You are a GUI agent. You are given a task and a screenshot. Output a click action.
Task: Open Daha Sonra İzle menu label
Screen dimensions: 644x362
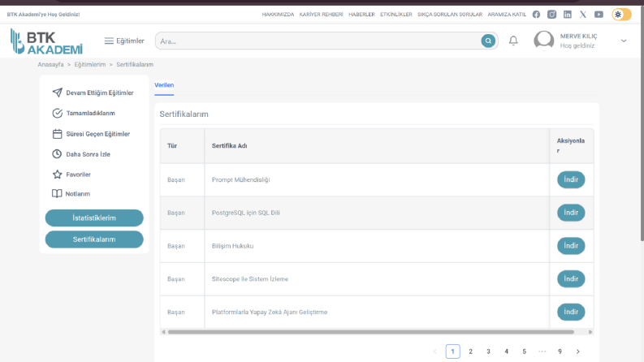point(88,154)
